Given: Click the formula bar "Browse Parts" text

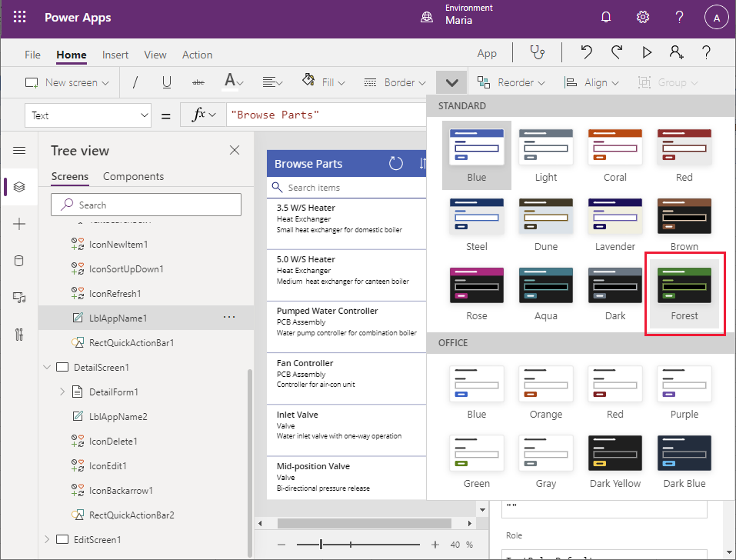Looking at the screenshot, I should pyautogui.click(x=275, y=115).
